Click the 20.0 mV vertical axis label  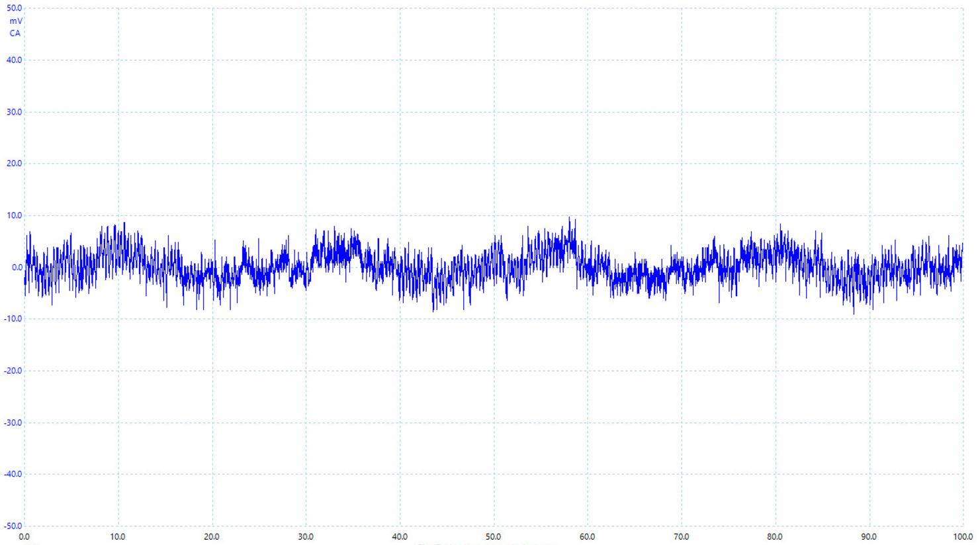[x=14, y=164]
